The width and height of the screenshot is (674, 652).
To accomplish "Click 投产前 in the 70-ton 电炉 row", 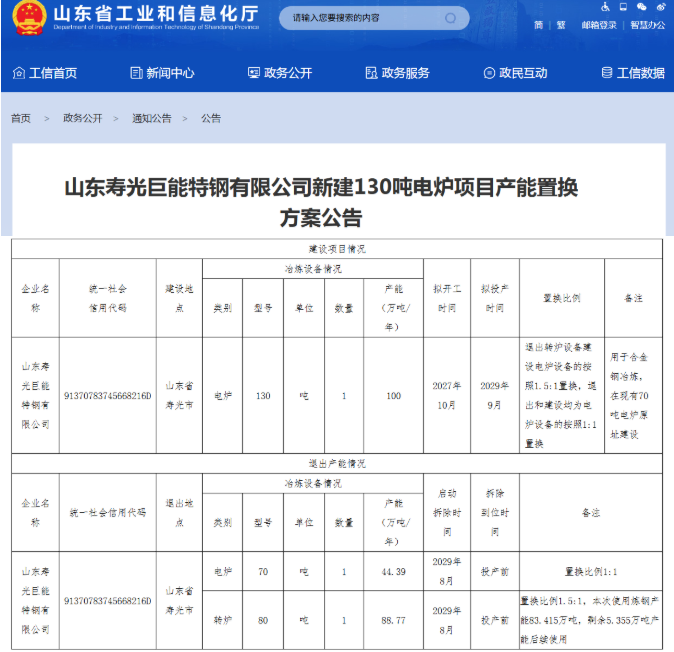I will coord(495,572).
